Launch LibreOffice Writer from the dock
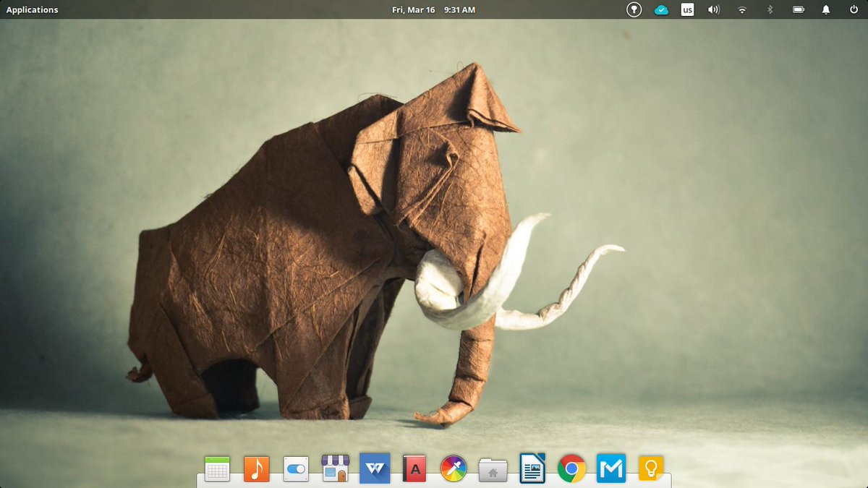 532,468
